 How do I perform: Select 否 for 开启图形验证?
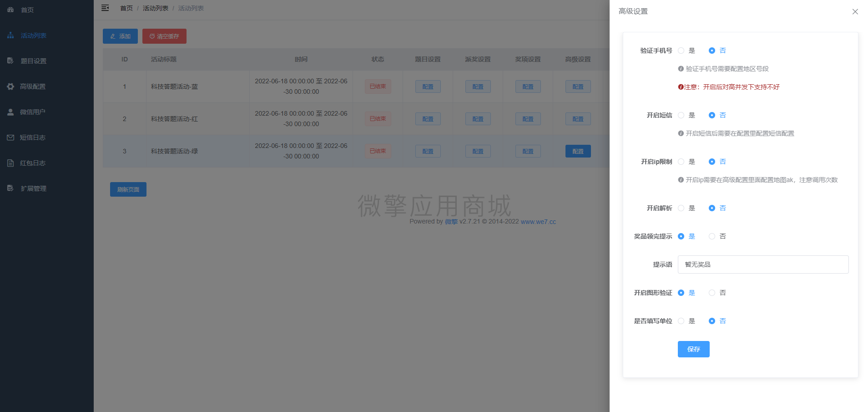coord(712,293)
